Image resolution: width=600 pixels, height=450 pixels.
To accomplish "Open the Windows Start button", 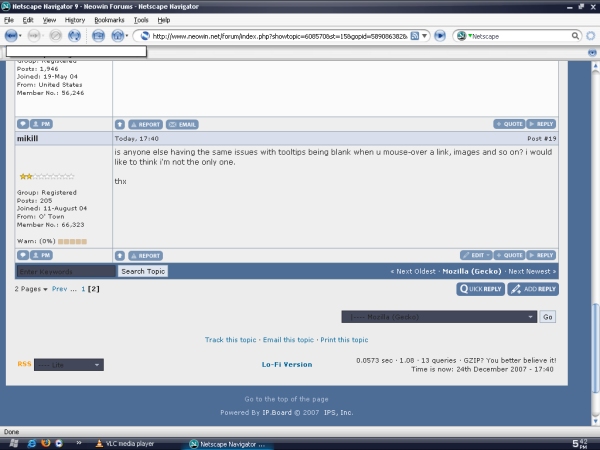I will pos(13,443).
